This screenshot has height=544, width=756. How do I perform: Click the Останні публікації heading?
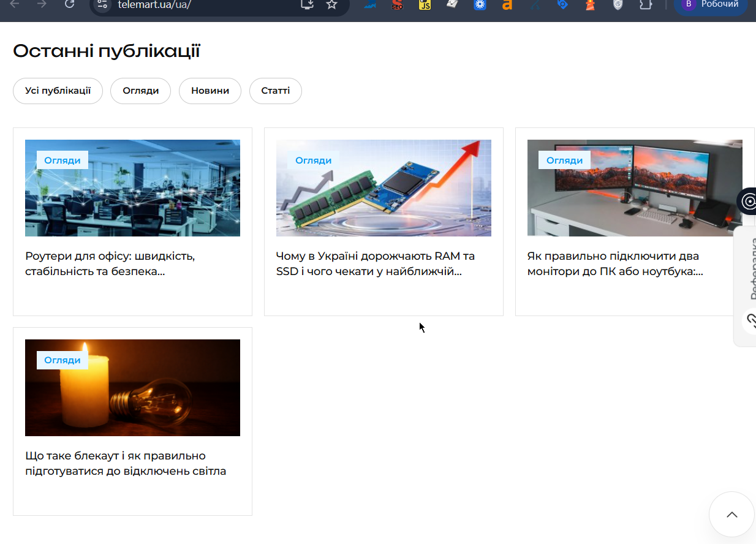[107, 51]
